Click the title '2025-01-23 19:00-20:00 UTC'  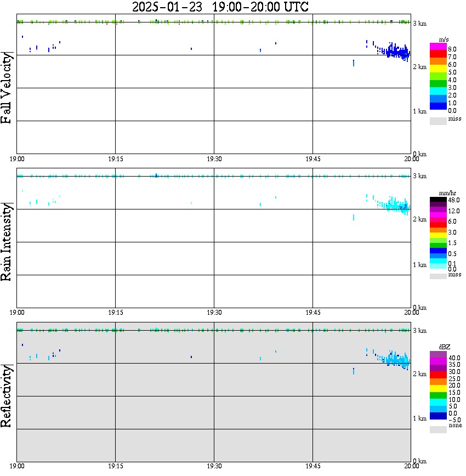[220, 7]
